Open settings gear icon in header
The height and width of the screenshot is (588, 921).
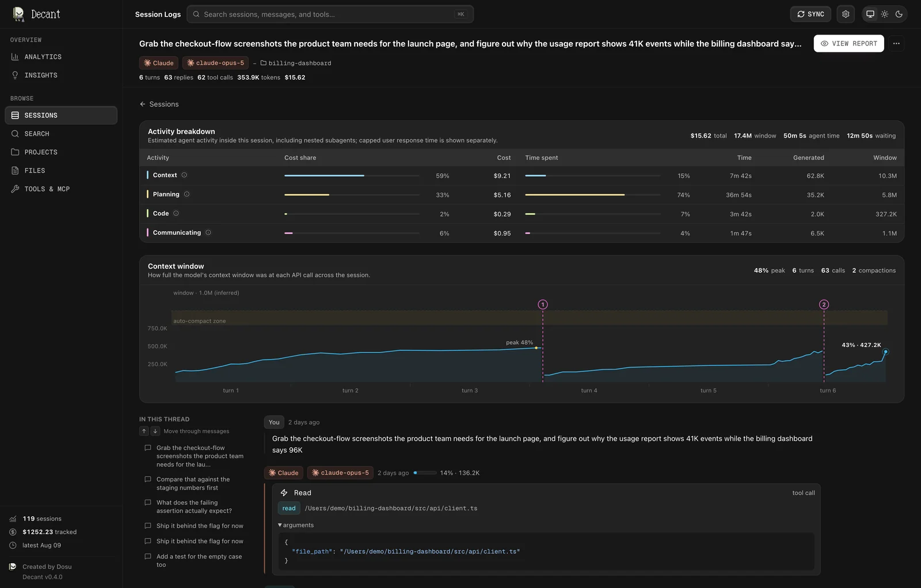click(x=846, y=14)
